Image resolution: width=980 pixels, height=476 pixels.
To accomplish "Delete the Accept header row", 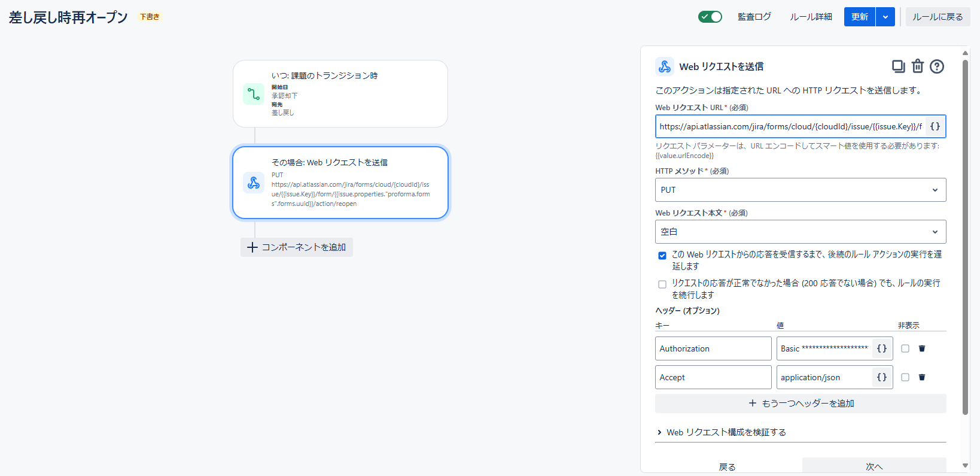I will point(922,377).
